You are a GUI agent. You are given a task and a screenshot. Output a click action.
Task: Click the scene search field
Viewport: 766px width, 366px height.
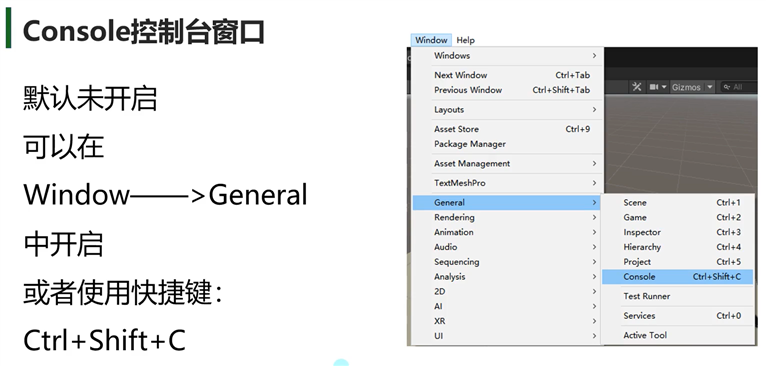point(739,87)
